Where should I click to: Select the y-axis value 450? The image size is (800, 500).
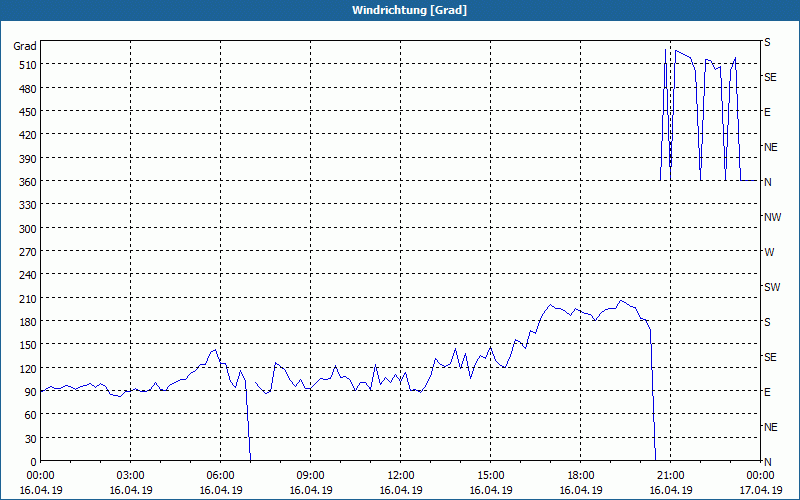(x=29, y=112)
